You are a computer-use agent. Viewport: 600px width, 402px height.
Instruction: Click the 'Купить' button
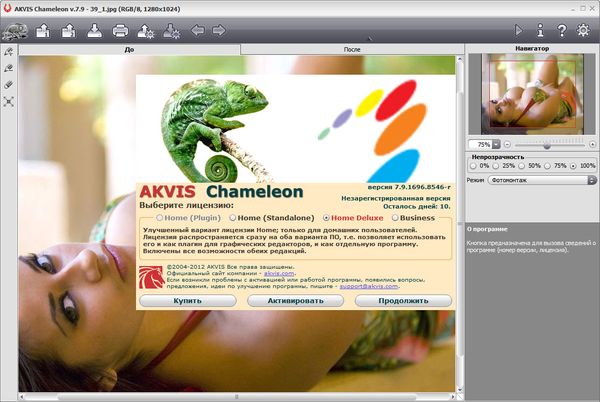click(188, 300)
